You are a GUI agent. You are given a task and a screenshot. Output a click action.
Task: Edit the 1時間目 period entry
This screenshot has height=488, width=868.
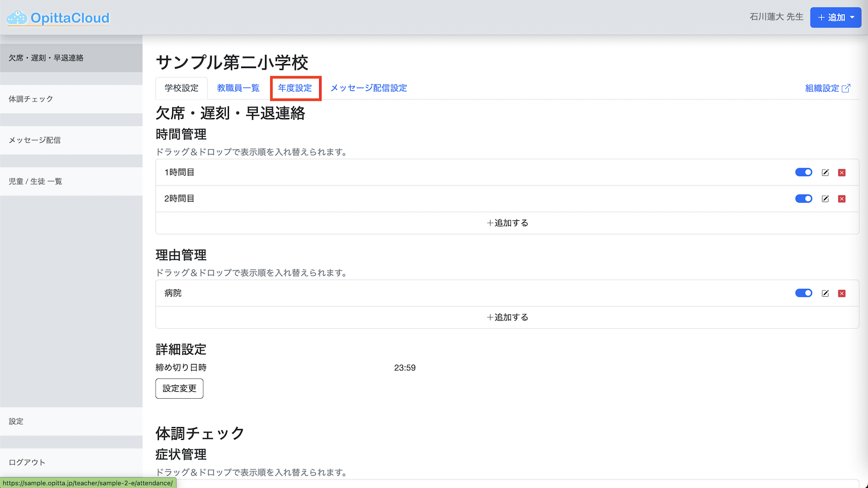click(825, 173)
